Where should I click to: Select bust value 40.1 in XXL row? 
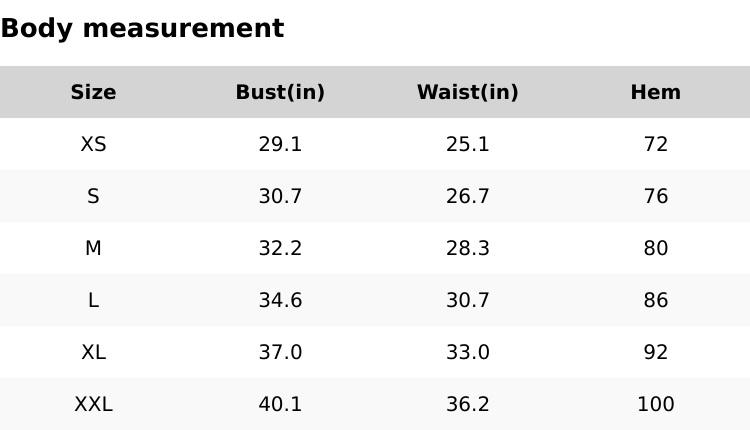click(x=280, y=404)
